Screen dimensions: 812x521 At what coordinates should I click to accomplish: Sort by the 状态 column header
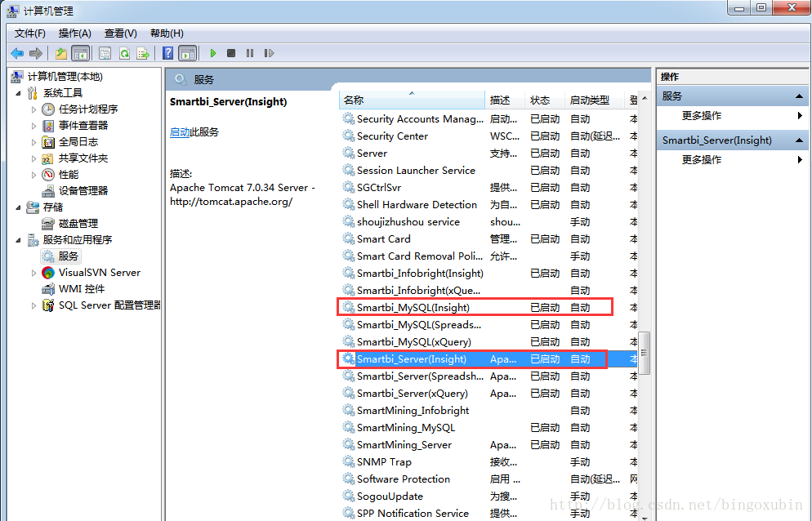click(546, 100)
